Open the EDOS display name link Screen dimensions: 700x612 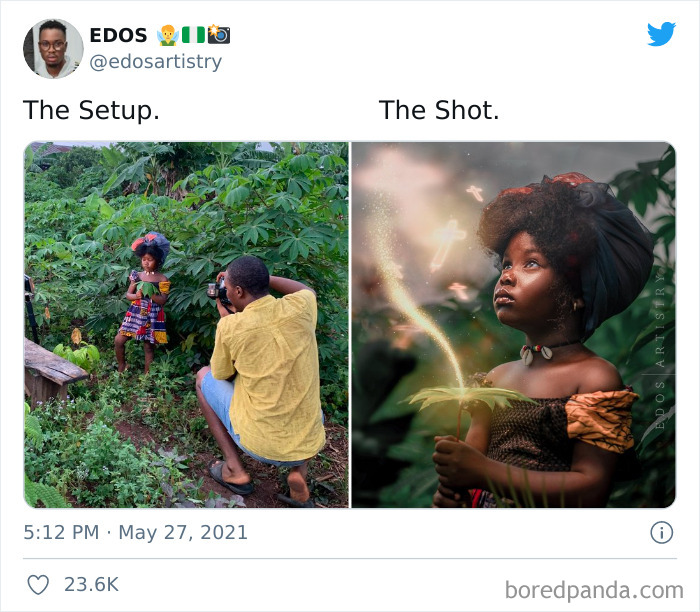pos(119,35)
